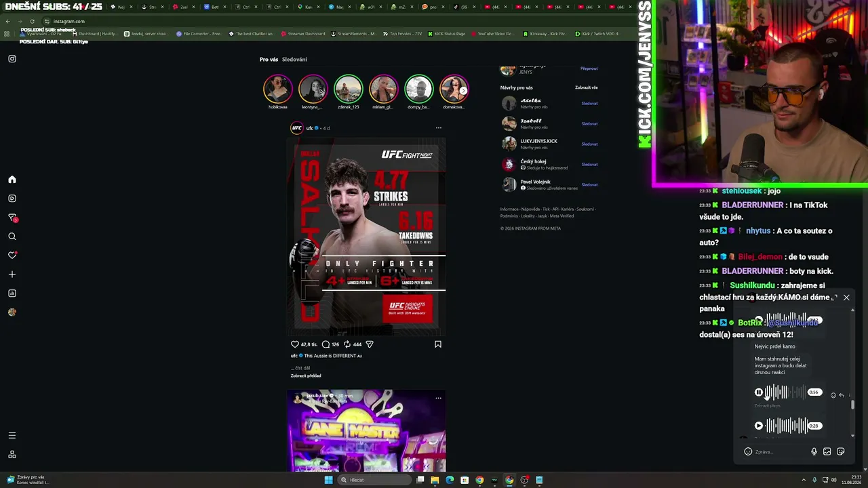Open the ufc post options menu
The height and width of the screenshot is (488, 868).
point(438,128)
